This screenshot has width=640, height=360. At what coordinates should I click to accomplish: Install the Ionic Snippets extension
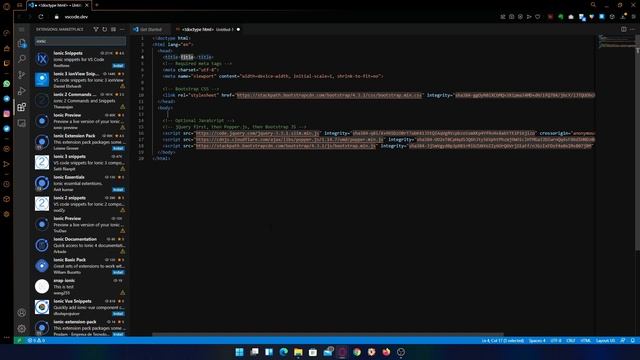tap(118, 66)
